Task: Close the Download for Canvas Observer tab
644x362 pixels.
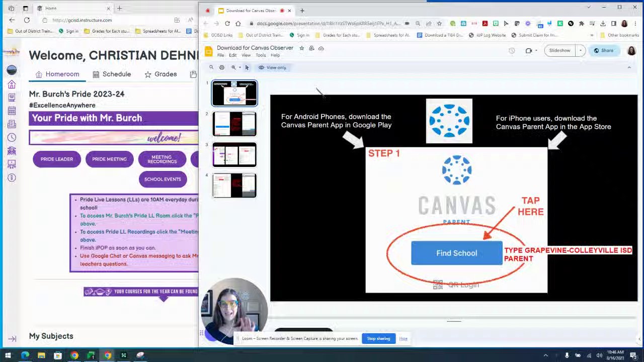Action: 289,11
